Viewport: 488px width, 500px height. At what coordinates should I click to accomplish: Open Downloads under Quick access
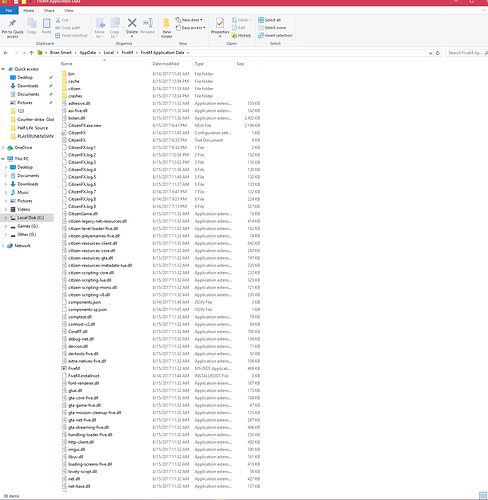[x=28, y=86]
